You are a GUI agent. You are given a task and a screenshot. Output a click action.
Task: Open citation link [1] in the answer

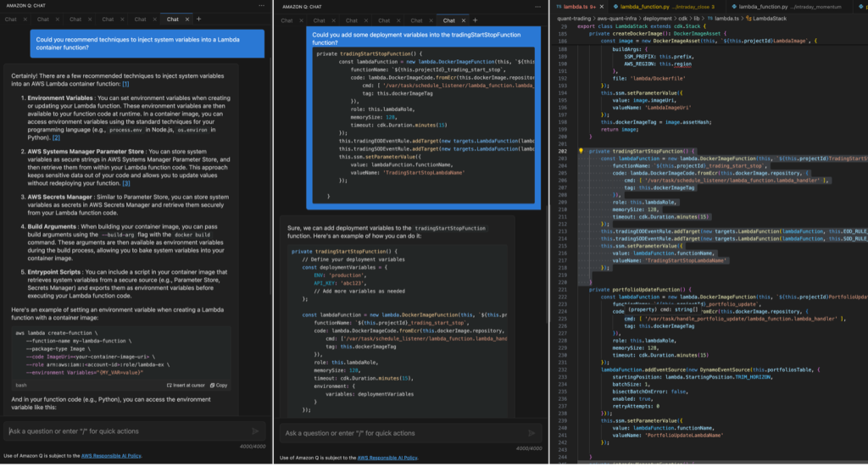tap(125, 84)
